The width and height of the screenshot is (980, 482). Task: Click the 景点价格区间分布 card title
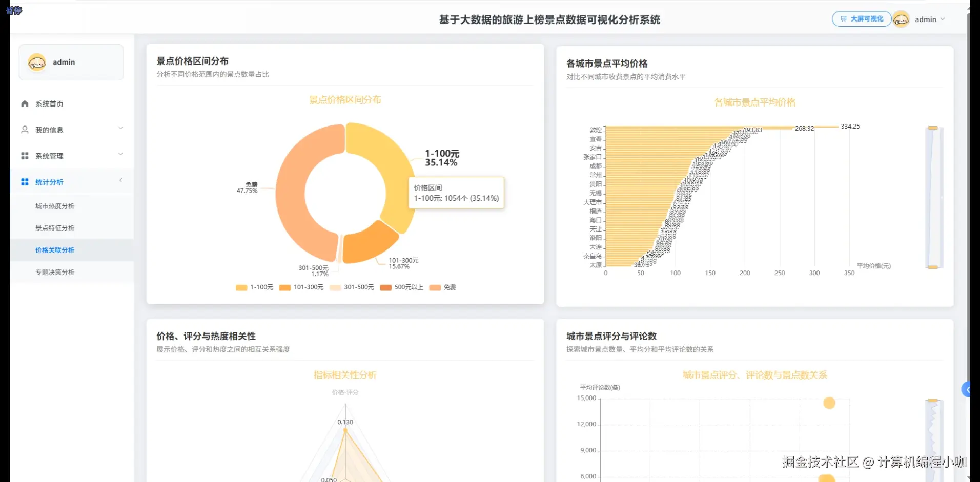(193, 61)
